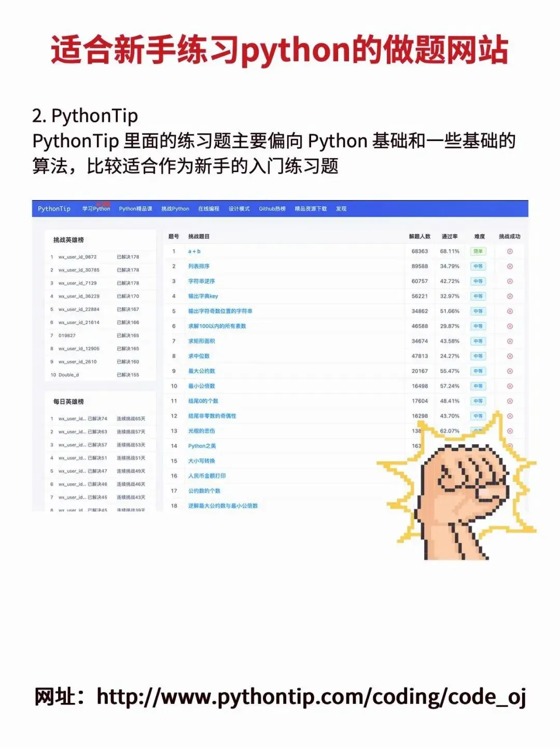
Task: Select wx_user_id_36229 in hero leaderboard
Action: tap(79, 297)
